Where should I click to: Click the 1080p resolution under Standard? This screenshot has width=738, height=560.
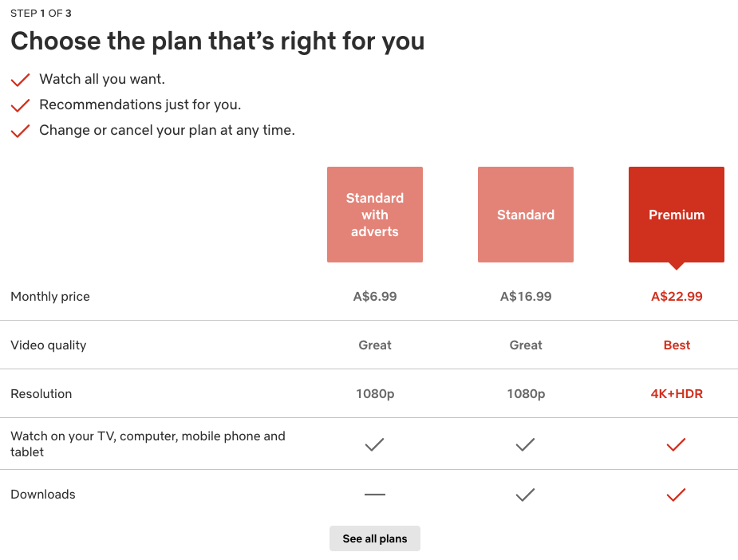[x=526, y=394]
